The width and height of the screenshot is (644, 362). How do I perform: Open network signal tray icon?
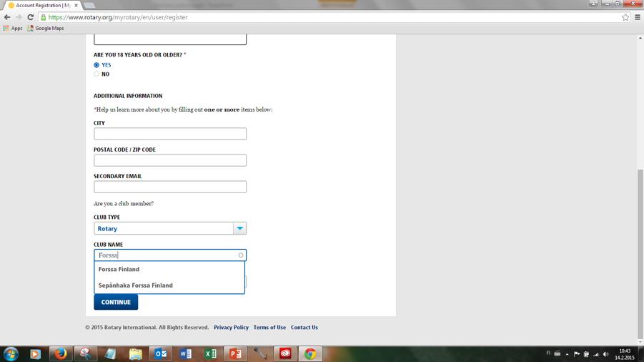click(596, 354)
